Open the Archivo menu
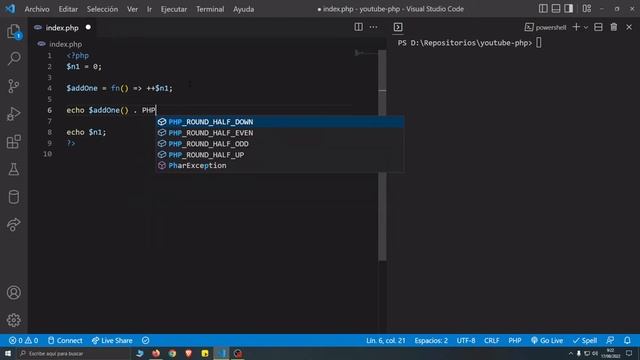640x360 pixels. [x=37, y=9]
